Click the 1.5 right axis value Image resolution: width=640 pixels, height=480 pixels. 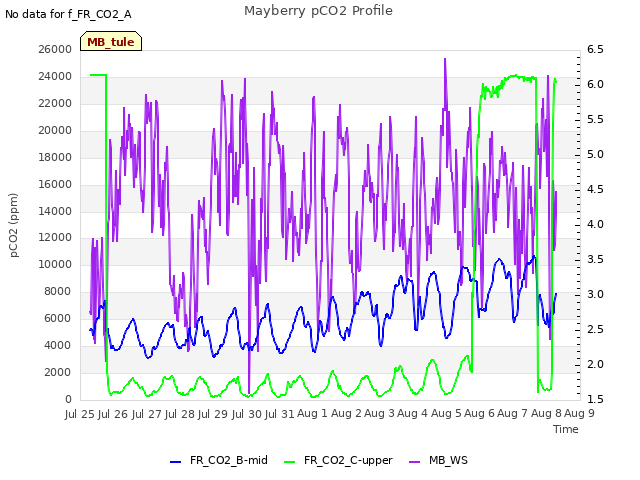(595, 399)
